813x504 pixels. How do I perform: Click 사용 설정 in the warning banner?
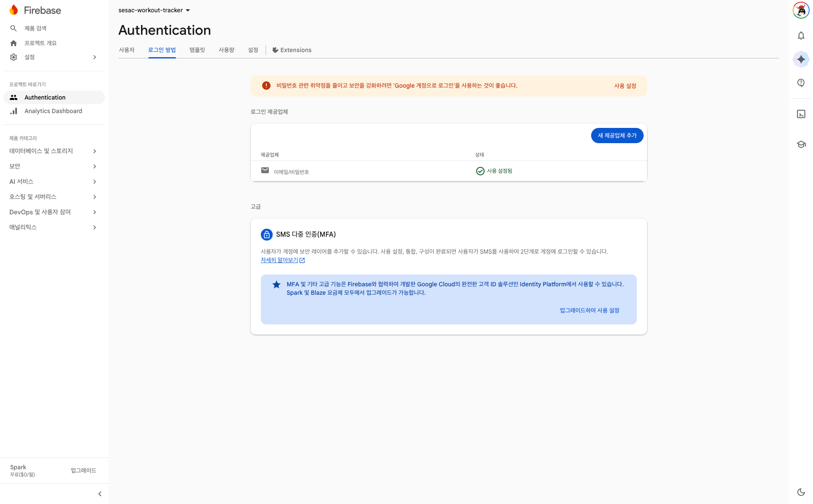tap(625, 86)
